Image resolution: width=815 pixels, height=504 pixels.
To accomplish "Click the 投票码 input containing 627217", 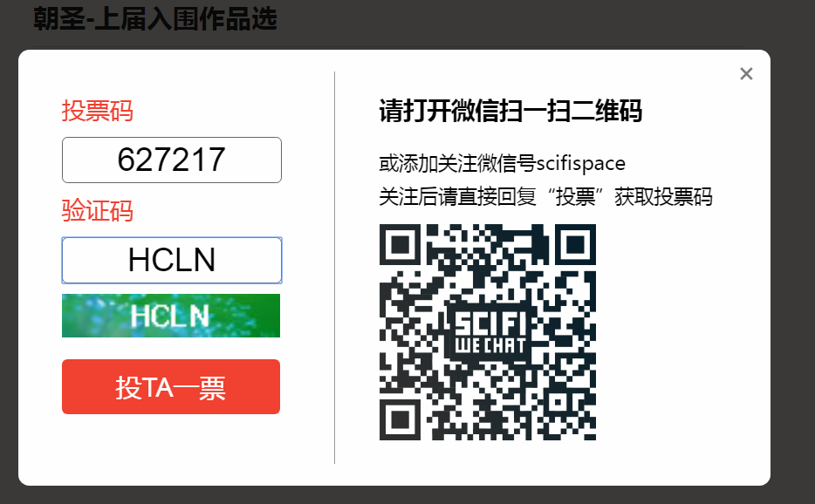I will (x=172, y=160).
